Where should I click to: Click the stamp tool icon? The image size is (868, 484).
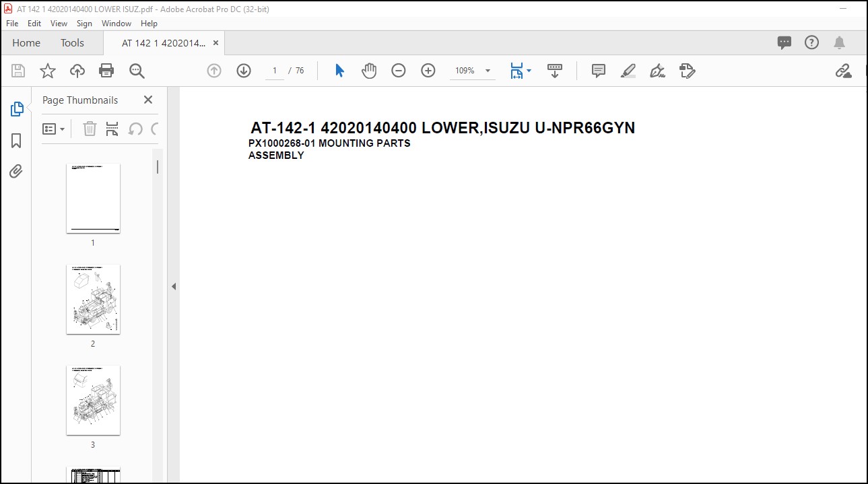[687, 71]
